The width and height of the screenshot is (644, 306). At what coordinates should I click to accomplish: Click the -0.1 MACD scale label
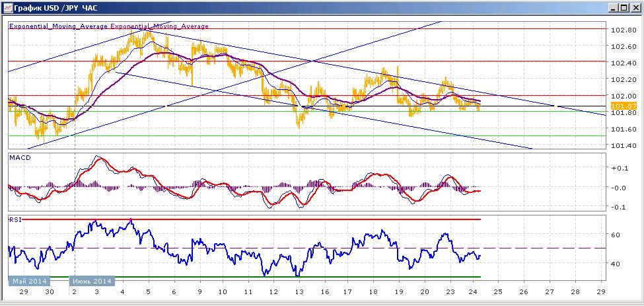[620, 207]
